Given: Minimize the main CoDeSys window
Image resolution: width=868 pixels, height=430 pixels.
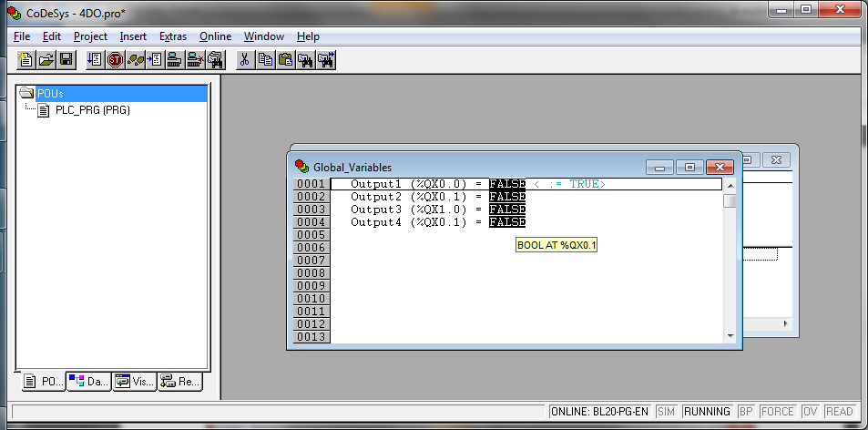Looking at the screenshot, I should click(782, 9).
